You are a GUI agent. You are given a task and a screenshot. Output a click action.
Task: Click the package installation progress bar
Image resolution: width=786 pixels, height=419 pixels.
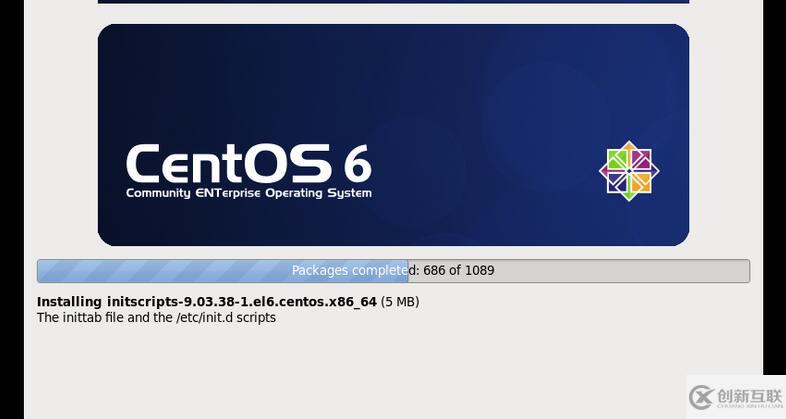[394, 271]
